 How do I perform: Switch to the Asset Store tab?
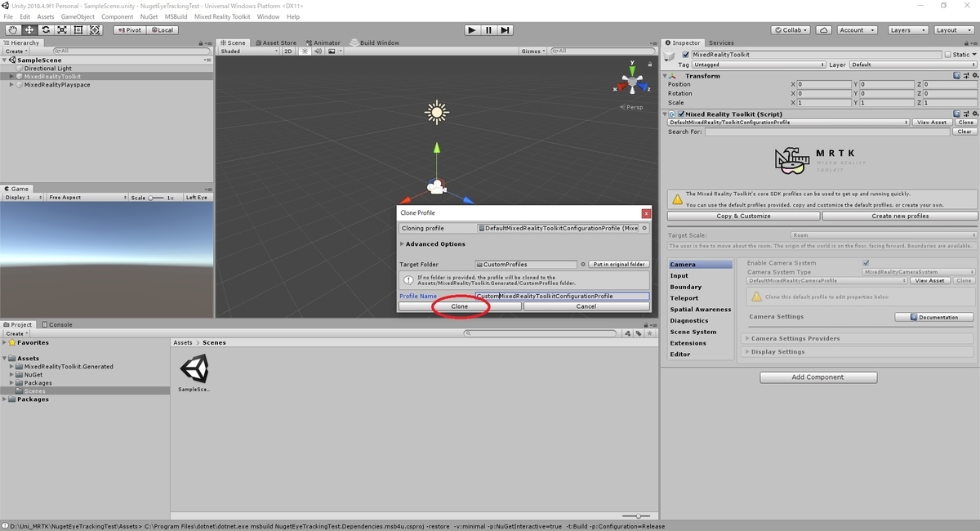tap(278, 42)
